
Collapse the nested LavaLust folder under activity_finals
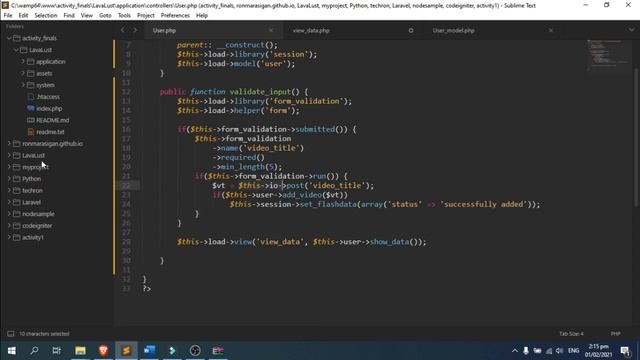(x=16, y=50)
